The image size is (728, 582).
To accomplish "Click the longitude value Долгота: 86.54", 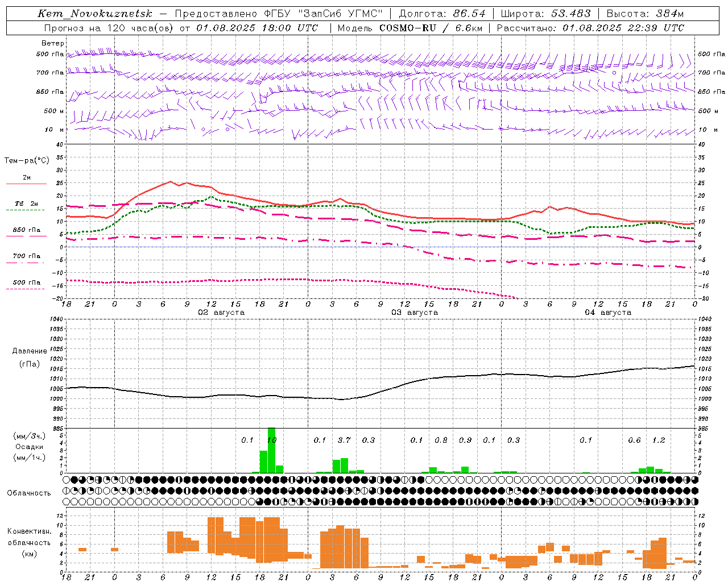I will (442, 14).
